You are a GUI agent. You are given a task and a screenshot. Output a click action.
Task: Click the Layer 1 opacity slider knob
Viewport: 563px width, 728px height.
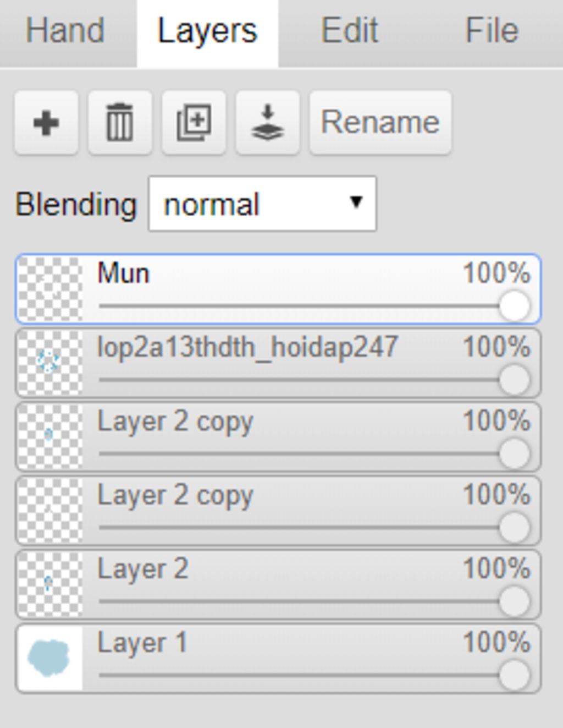tap(514, 675)
